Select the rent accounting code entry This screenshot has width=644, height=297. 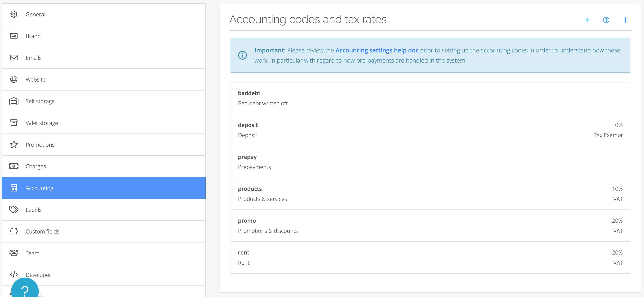pos(430,258)
